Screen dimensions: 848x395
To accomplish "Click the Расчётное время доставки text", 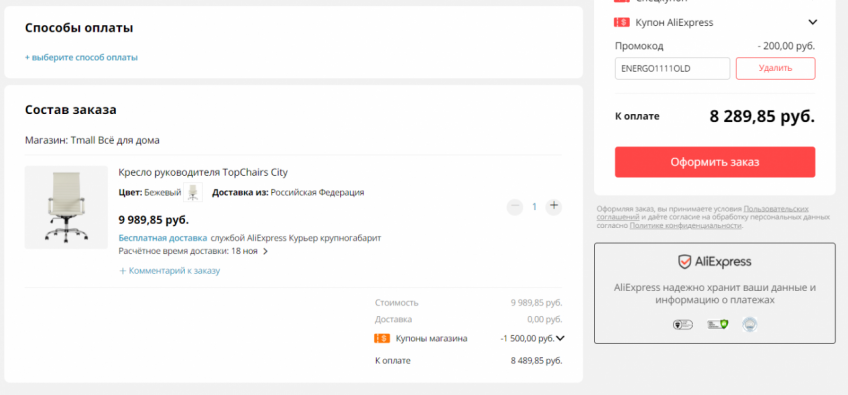I will tap(188, 252).
